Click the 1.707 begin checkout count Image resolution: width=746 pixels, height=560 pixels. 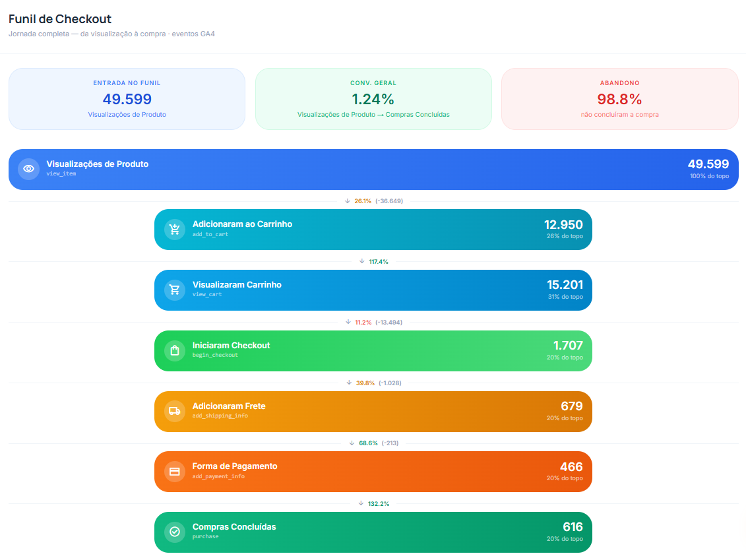click(568, 346)
